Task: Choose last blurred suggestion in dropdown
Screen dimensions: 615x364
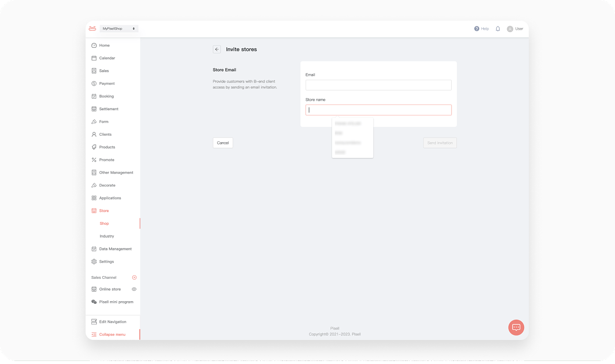Action: coord(340,152)
